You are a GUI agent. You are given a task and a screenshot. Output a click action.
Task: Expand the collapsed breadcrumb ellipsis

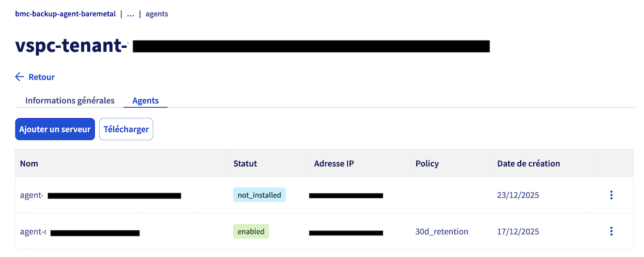131,14
